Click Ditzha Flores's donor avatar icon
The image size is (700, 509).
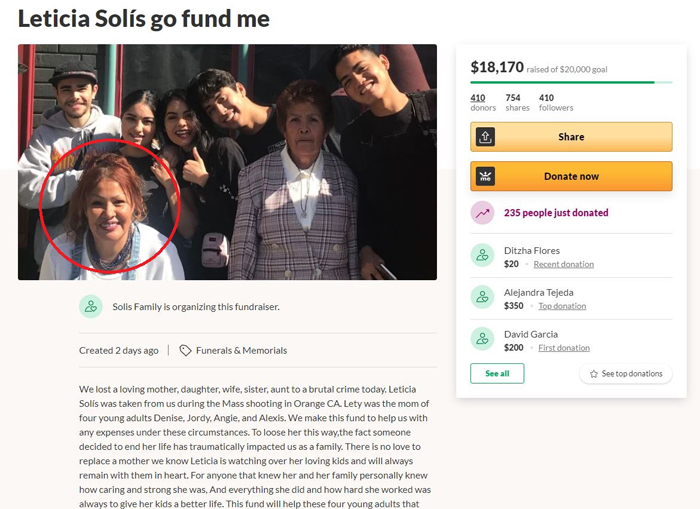point(483,256)
